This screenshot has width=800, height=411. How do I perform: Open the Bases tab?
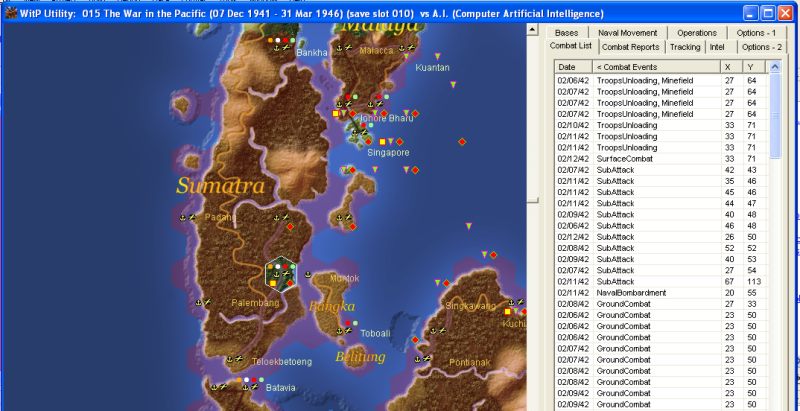coord(566,33)
